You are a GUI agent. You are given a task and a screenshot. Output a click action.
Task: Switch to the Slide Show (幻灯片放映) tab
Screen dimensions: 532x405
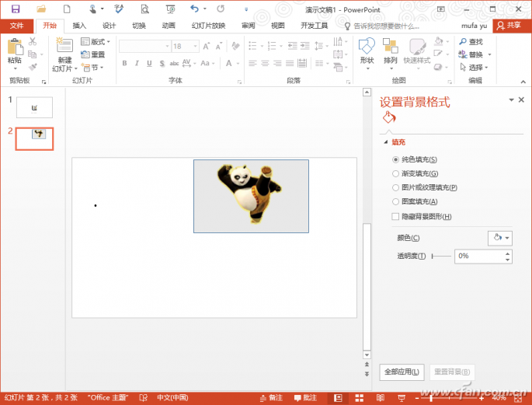pyautogui.click(x=209, y=26)
